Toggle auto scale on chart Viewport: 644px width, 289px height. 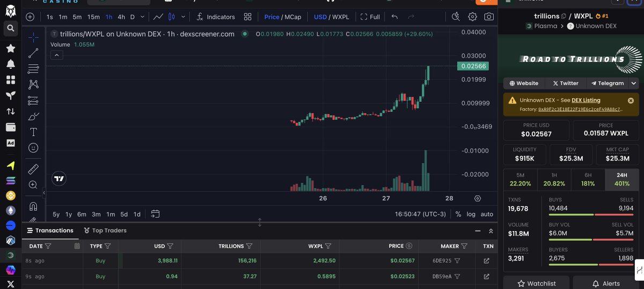click(487, 214)
